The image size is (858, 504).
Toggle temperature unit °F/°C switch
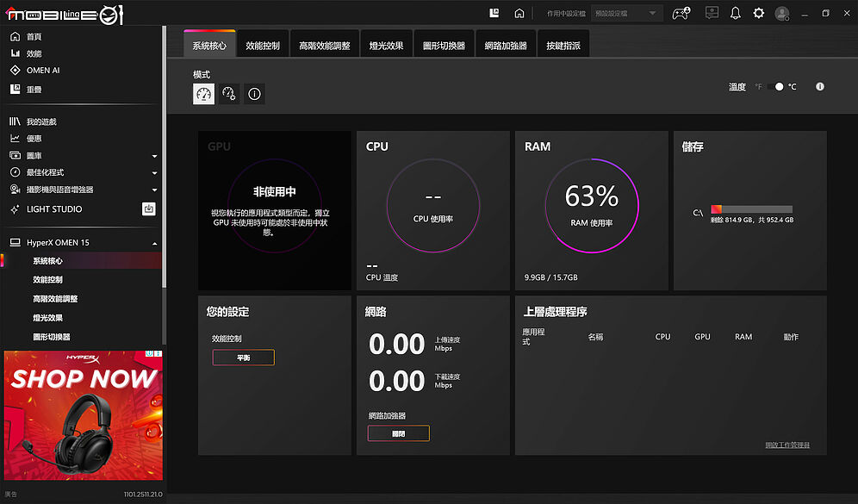pyautogui.click(x=775, y=86)
